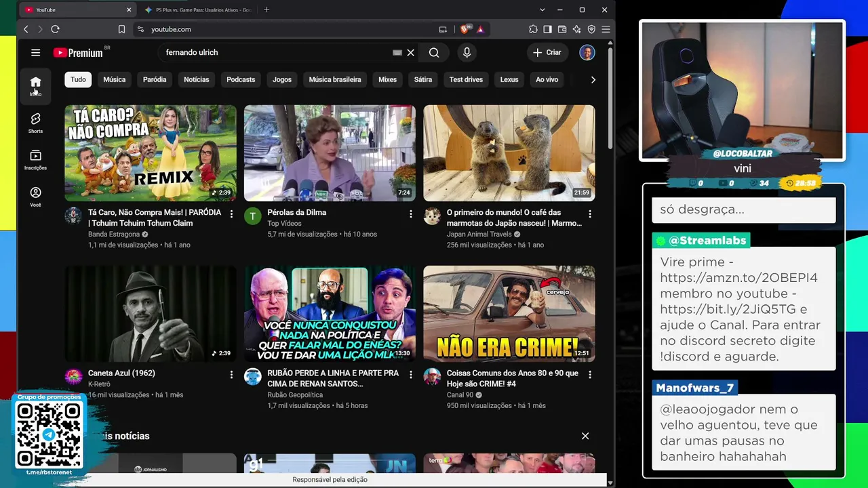Click the magnifier search button
This screenshot has height=488, width=868.
(434, 53)
